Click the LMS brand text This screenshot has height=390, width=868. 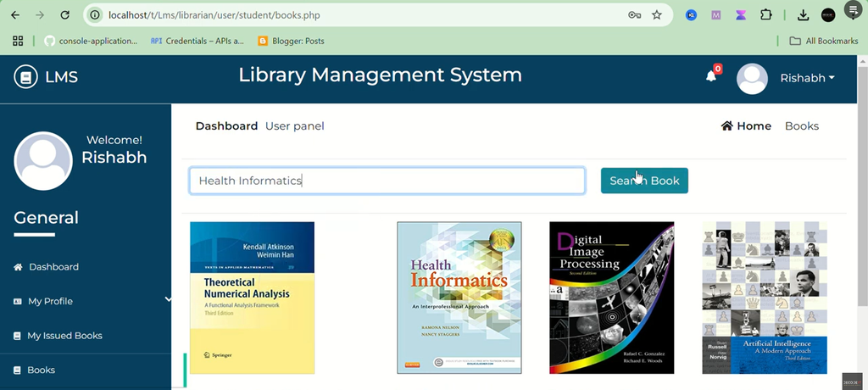click(61, 77)
